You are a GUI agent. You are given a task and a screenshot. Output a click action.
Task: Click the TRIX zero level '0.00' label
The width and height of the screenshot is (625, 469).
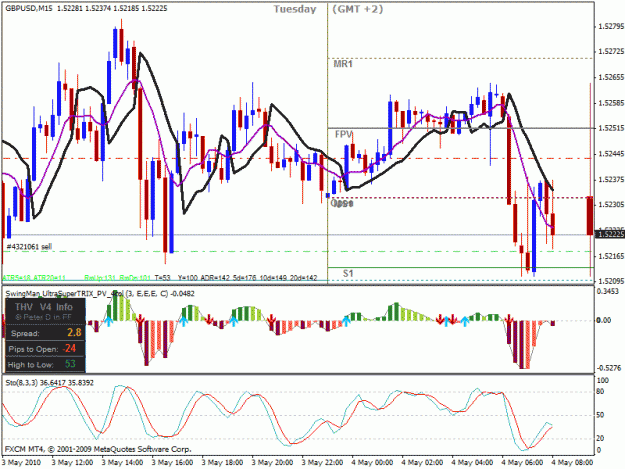coord(604,320)
